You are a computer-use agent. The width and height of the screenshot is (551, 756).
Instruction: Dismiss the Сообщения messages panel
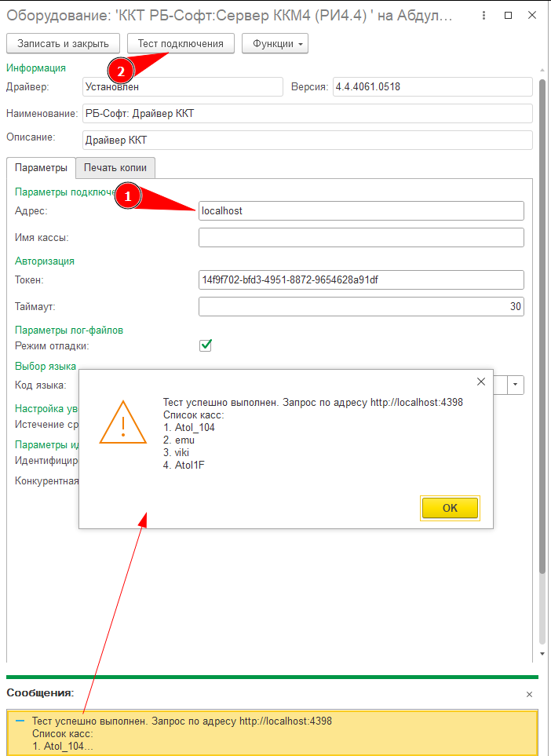(x=529, y=694)
